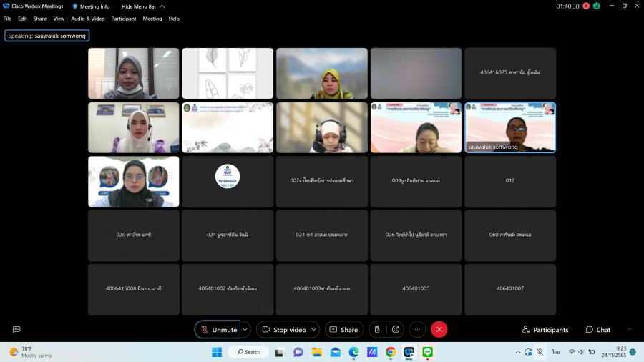Open the Audio & Video menu

click(87, 19)
